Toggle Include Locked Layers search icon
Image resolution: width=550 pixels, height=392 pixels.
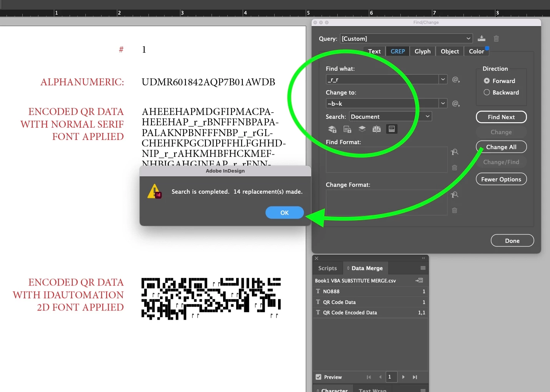tap(332, 129)
